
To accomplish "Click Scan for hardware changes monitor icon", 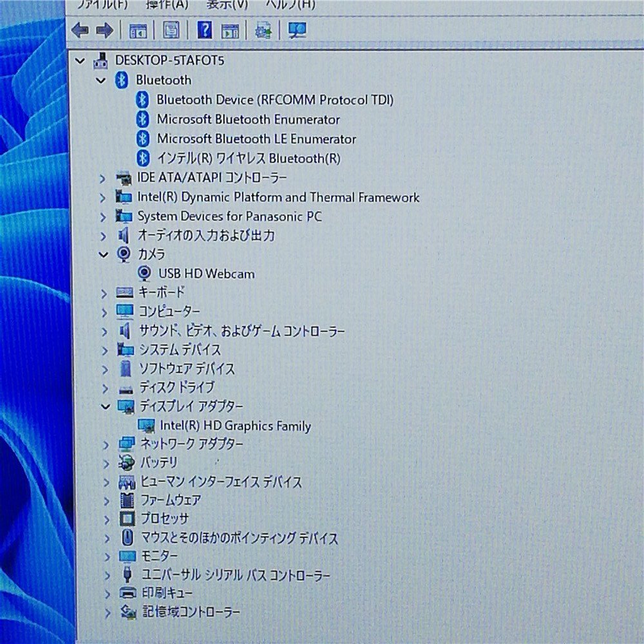I will (x=297, y=30).
